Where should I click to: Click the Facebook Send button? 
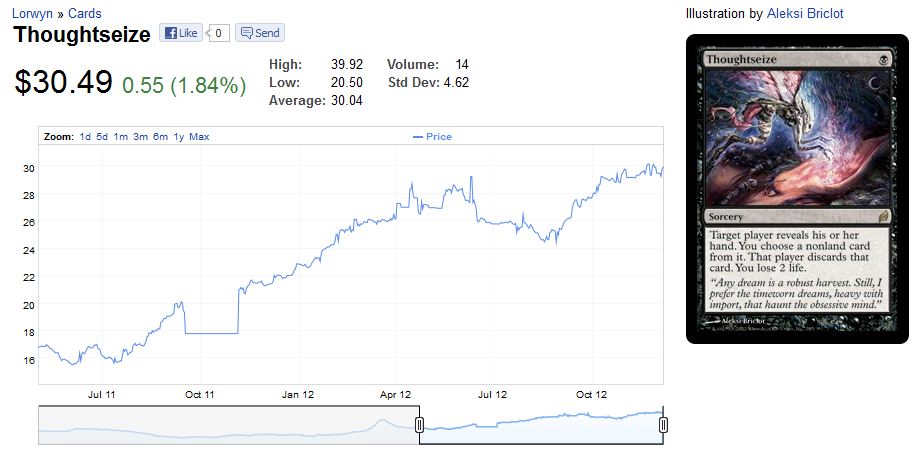point(260,33)
